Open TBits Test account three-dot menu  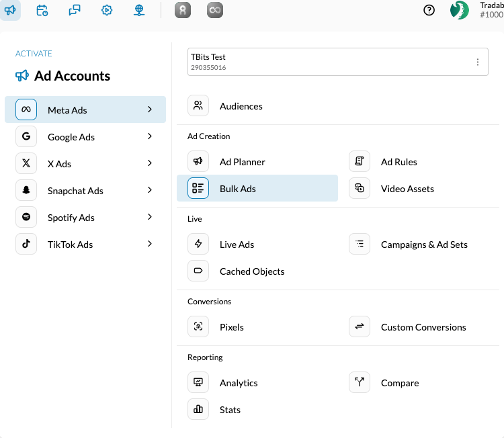click(478, 62)
